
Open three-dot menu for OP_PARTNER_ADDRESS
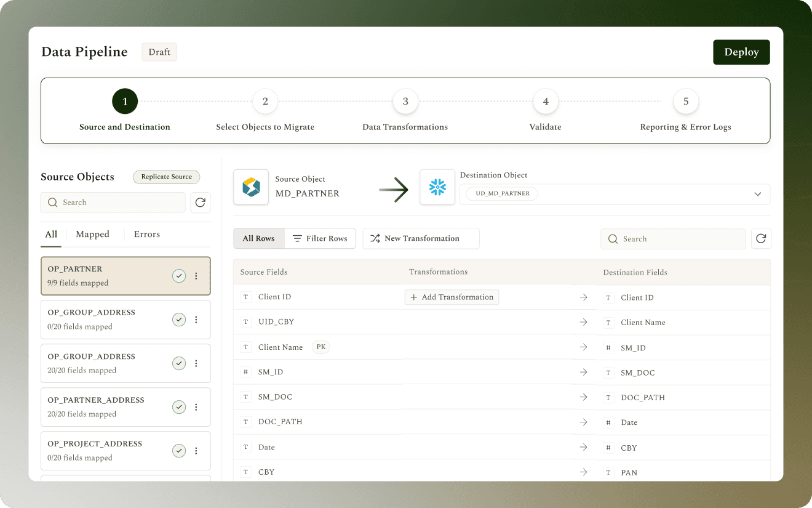(x=196, y=407)
